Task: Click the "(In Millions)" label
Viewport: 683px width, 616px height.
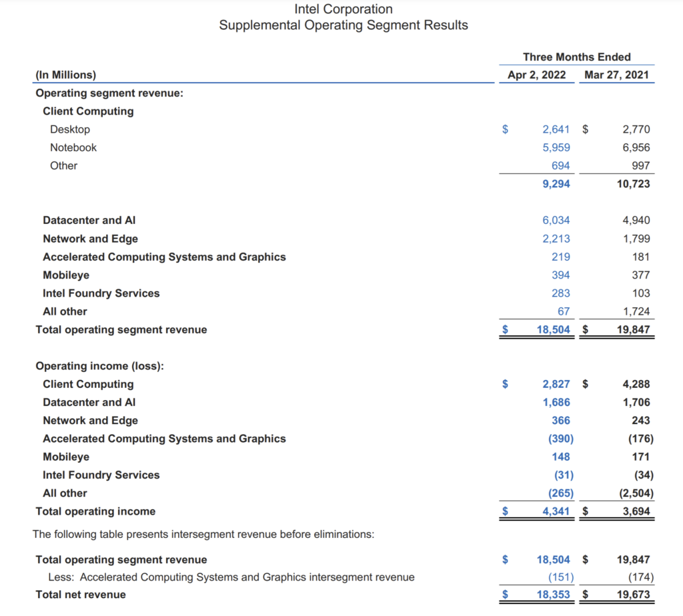Action: click(66, 75)
